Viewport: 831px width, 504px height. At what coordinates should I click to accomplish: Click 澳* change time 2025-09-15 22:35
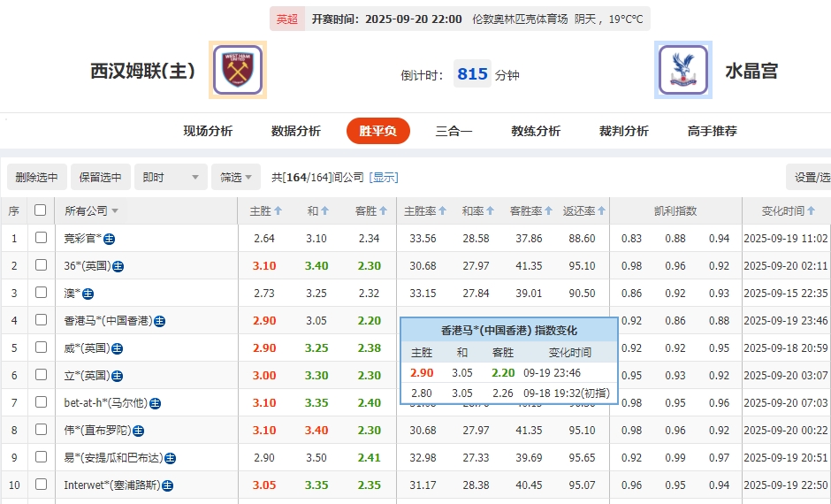[x=785, y=293]
